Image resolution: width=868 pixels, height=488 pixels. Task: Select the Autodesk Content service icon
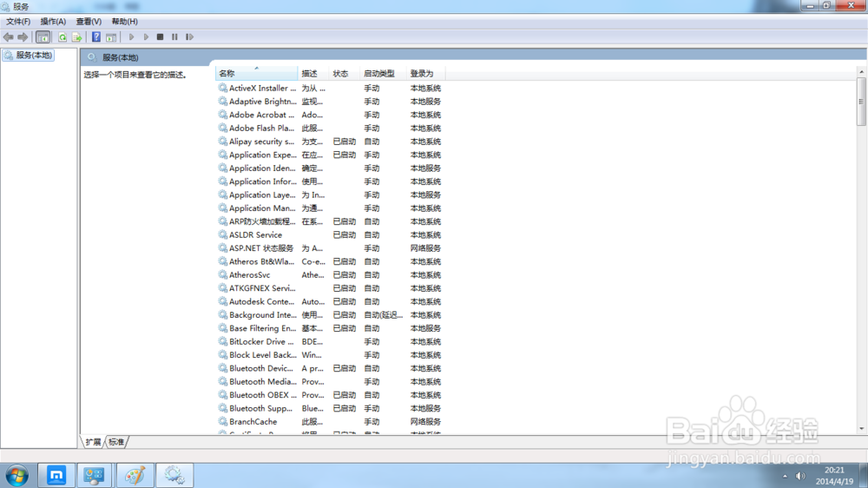222,301
